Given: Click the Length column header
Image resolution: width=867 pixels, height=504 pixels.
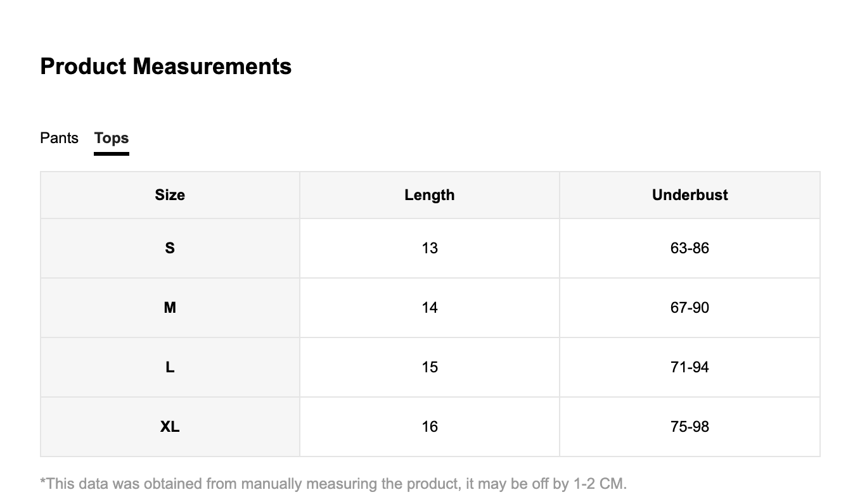Looking at the screenshot, I should pyautogui.click(x=430, y=195).
